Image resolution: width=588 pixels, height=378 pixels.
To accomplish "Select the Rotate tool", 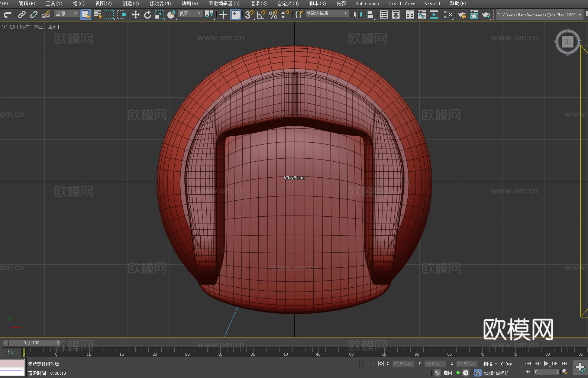I will [148, 14].
